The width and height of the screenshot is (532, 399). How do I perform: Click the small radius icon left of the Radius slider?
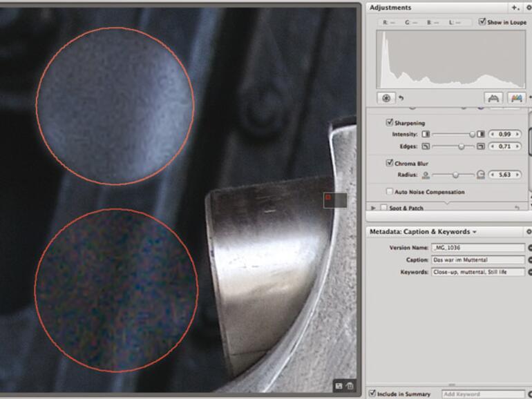[426, 175]
